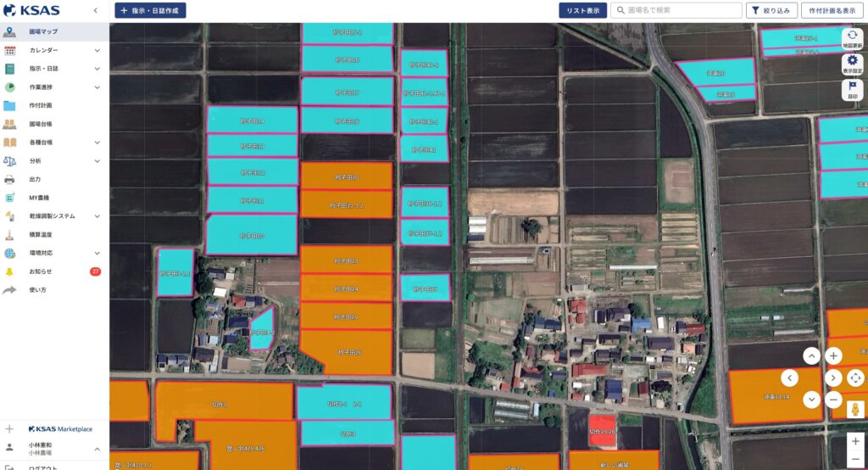Expand the カレンダー submenu
Viewport: 868px width, 470px height.
pos(97,51)
